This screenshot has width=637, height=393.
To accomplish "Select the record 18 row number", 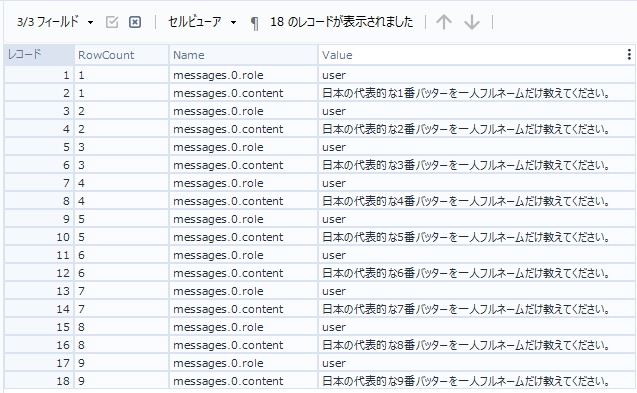I will pyautogui.click(x=39, y=381).
